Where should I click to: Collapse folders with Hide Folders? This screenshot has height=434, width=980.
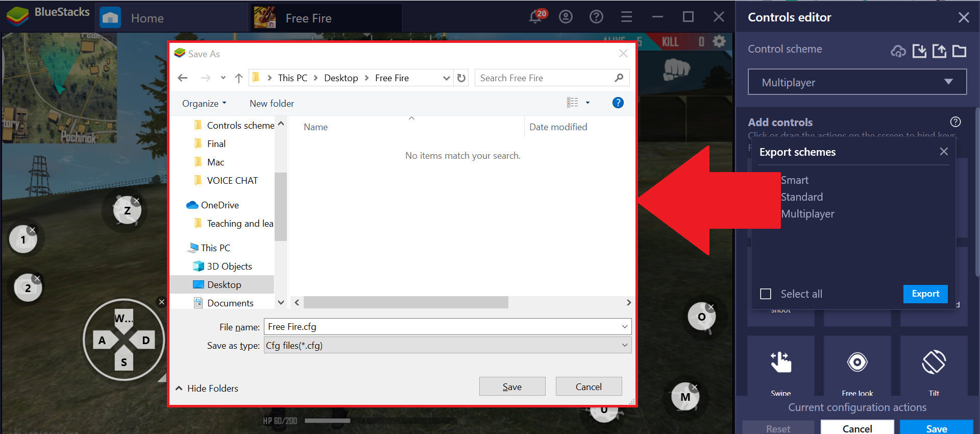pyautogui.click(x=207, y=388)
